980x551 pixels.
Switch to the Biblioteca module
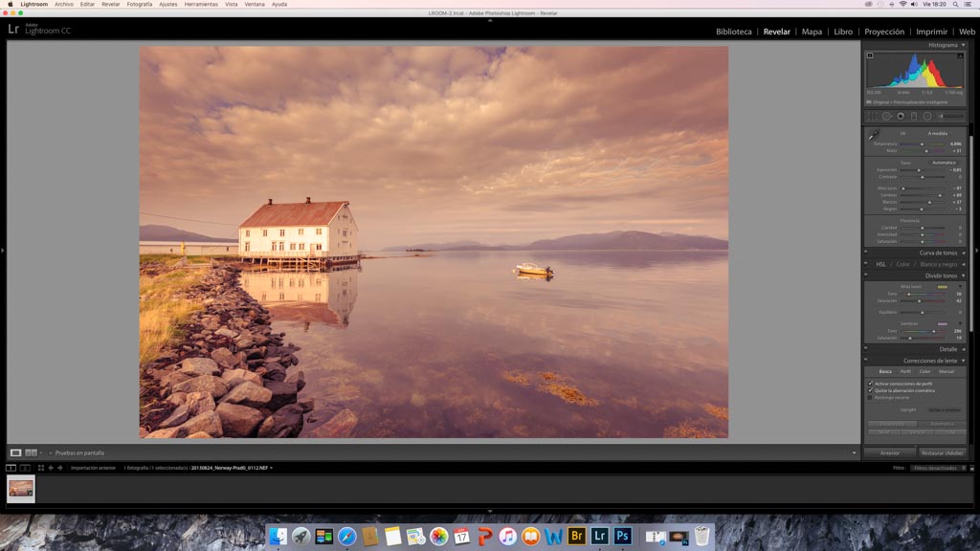[733, 32]
